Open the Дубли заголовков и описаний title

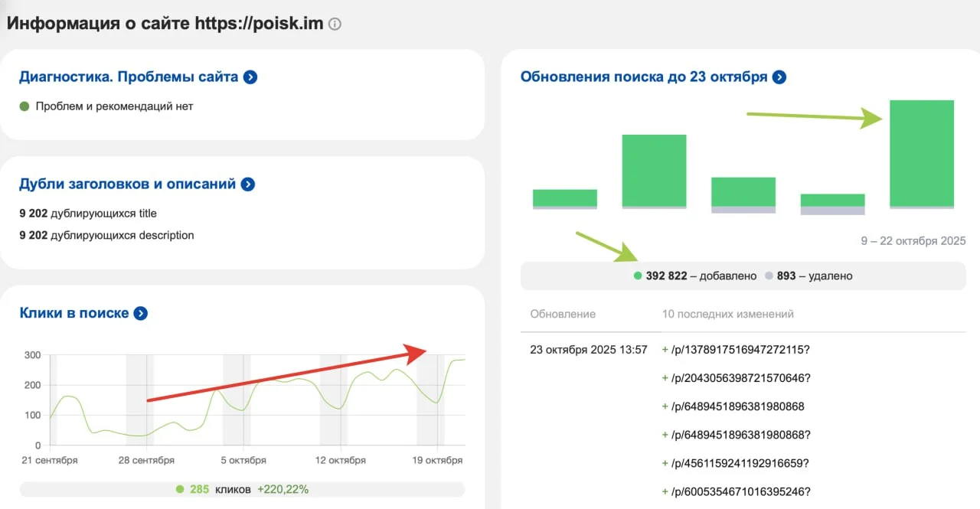click(127, 184)
